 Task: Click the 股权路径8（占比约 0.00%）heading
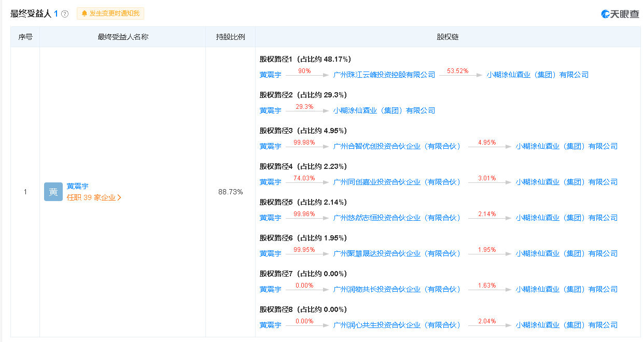pos(303,309)
